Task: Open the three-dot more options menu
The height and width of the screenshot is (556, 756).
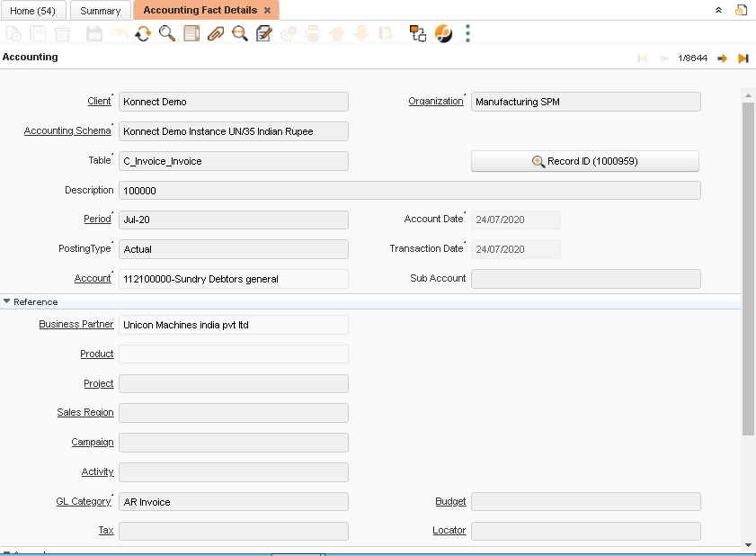Action: (x=467, y=34)
